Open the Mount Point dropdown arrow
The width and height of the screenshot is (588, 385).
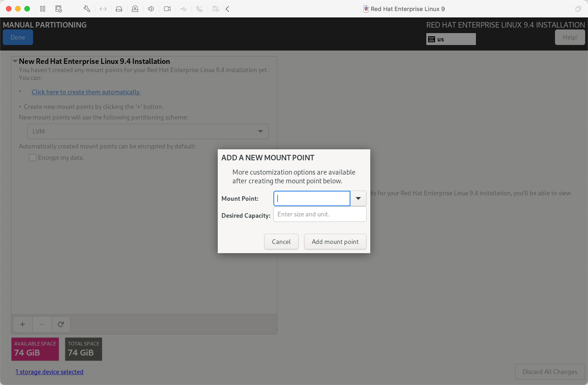click(x=358, y=198)
